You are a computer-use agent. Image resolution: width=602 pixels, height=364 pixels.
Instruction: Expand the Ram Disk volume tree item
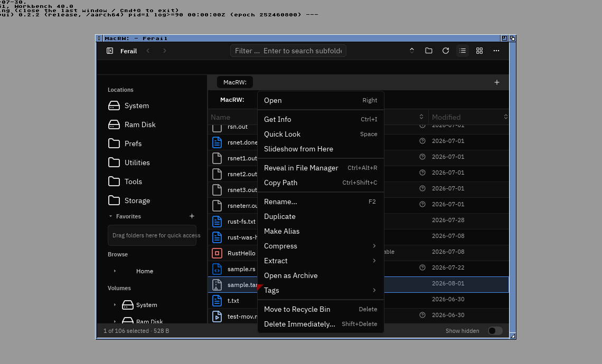[115, 321]
